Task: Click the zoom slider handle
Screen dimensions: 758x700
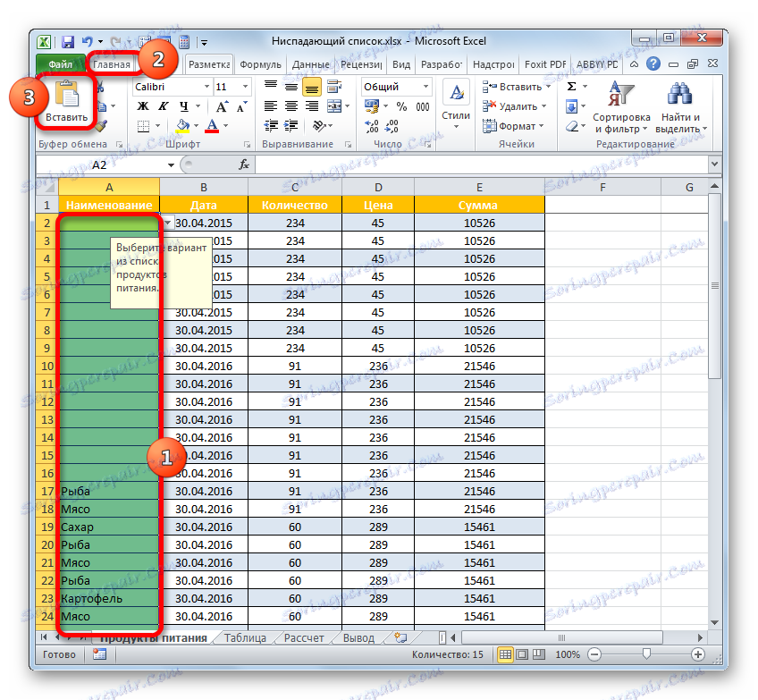Action: tap(646, 654)
